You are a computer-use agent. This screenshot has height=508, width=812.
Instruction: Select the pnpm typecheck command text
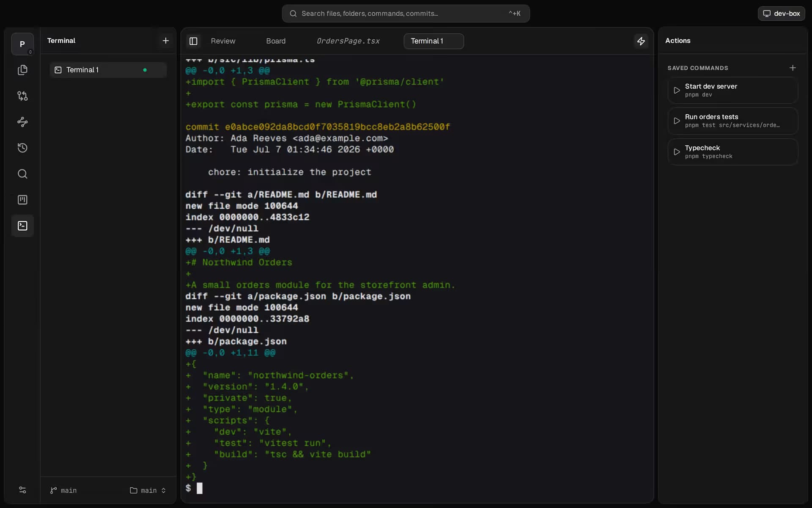pyautogui.click(x=708, y=156)
